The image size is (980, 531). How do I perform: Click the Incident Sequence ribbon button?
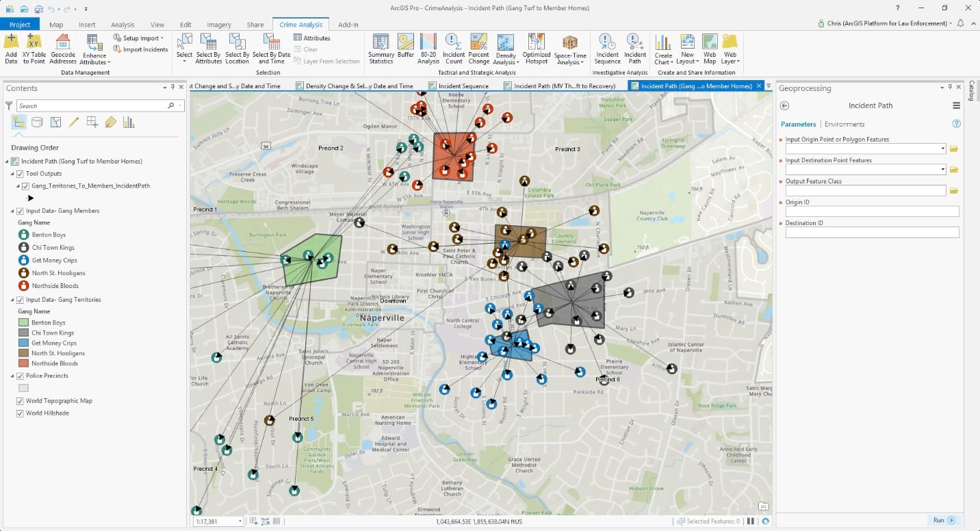pos(608,49)
